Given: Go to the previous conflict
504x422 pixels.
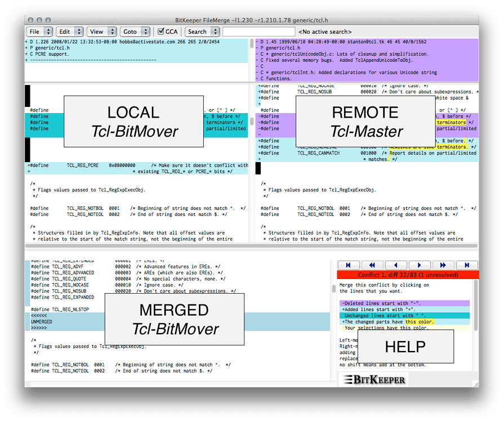Looking at the screenshot, I should tap(372, 264).
